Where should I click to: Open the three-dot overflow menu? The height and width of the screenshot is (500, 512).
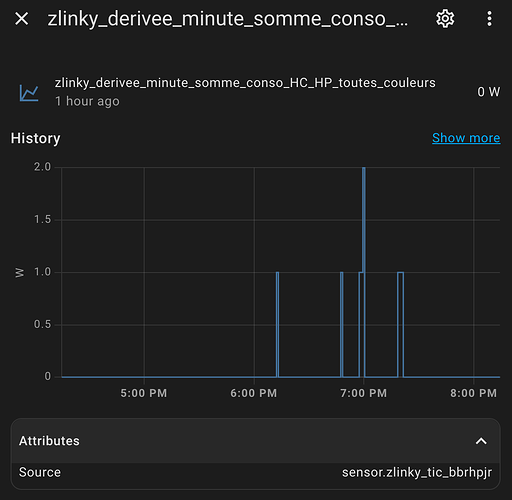489,19
